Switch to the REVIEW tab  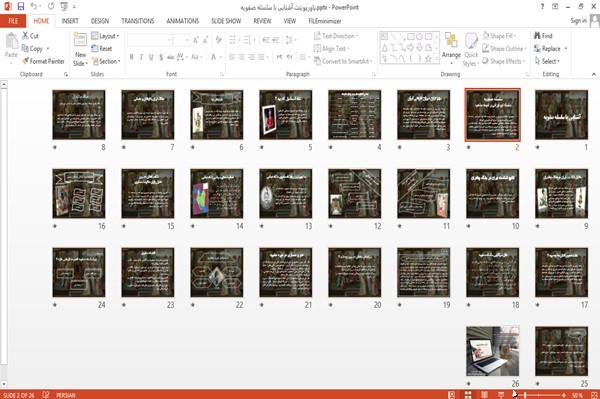tap(262, 21)
